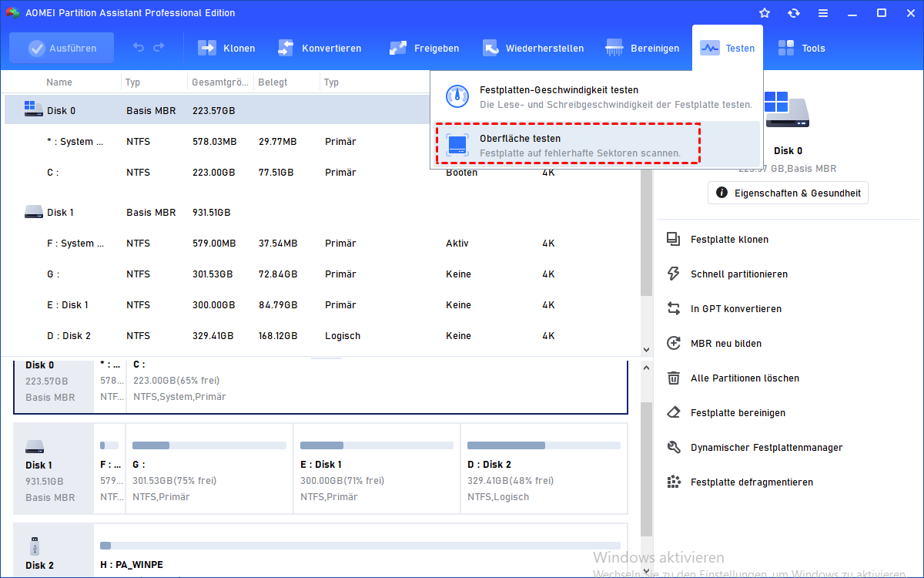924x578 pixels.
Task: Select the D : Disk 2 partition row
Action: [322, 336]
